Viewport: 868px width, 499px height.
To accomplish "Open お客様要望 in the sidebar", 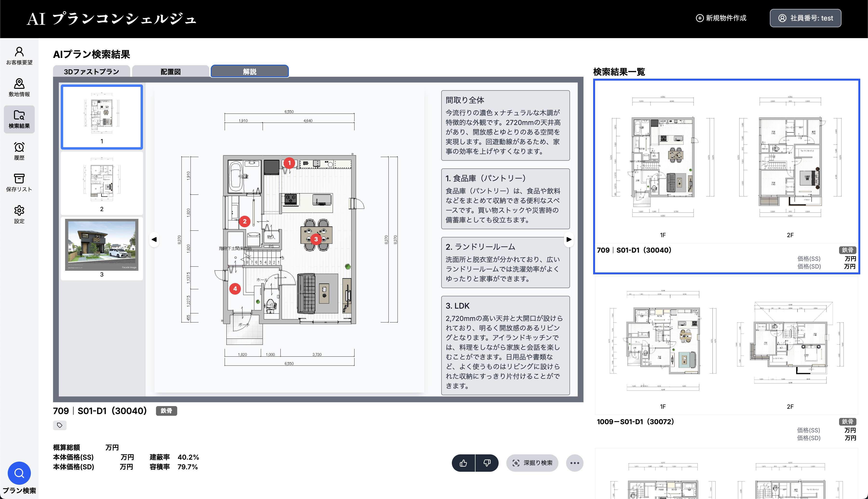I will click(x=19, y=55).
